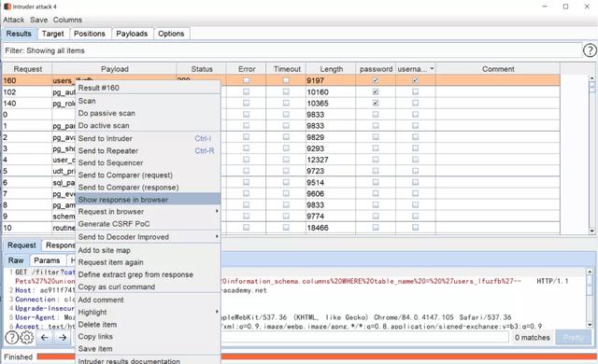Open search settings gear icon

26,337
